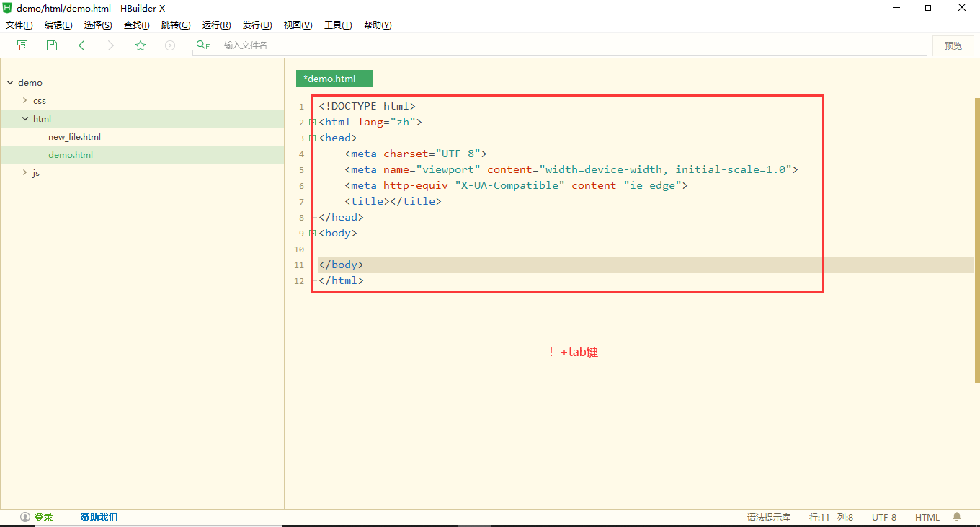Viewport: 980px width, 527px height.
Task: Open the 工具(T) menu
Action: click(338, 25)
